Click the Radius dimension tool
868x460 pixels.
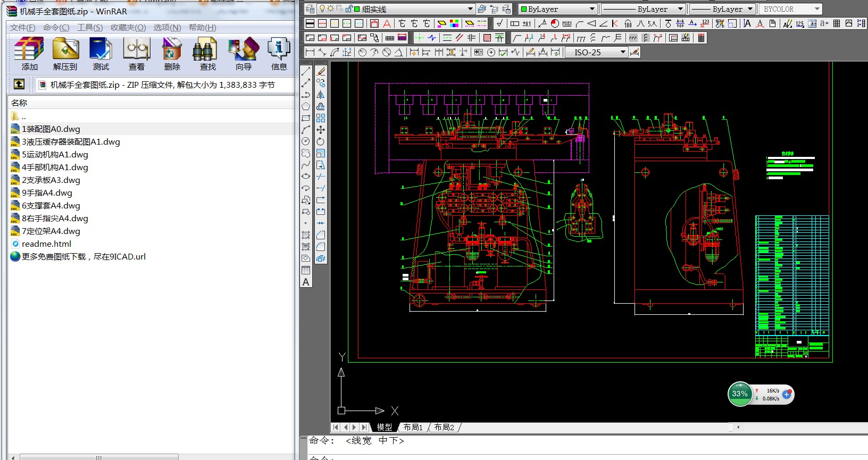coord(363,52)
